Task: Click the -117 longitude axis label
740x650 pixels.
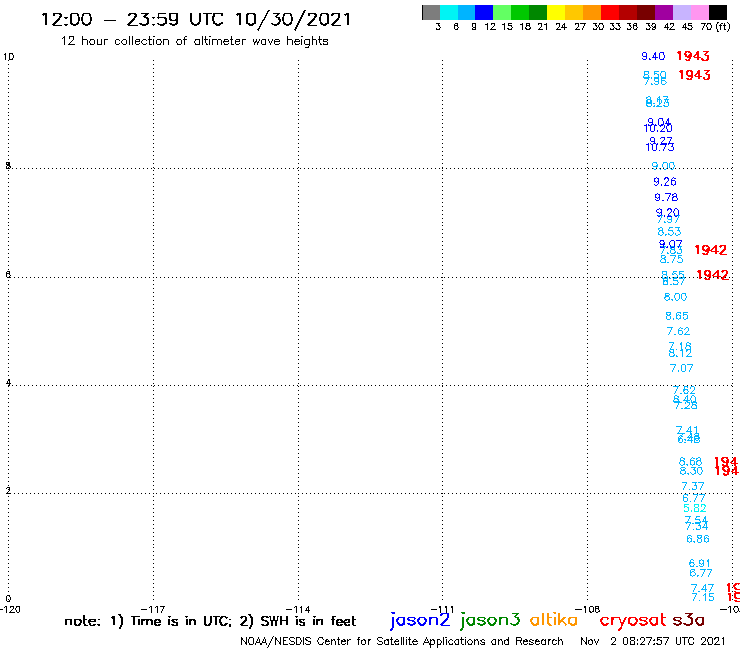Action: click(153, 609)
